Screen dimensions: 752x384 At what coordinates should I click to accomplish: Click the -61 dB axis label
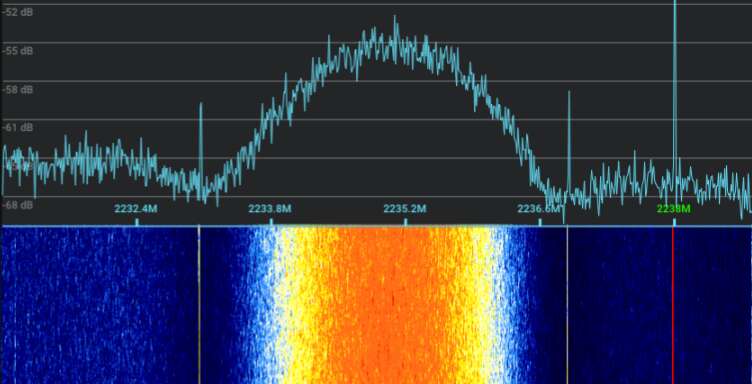tap(18, 128)
